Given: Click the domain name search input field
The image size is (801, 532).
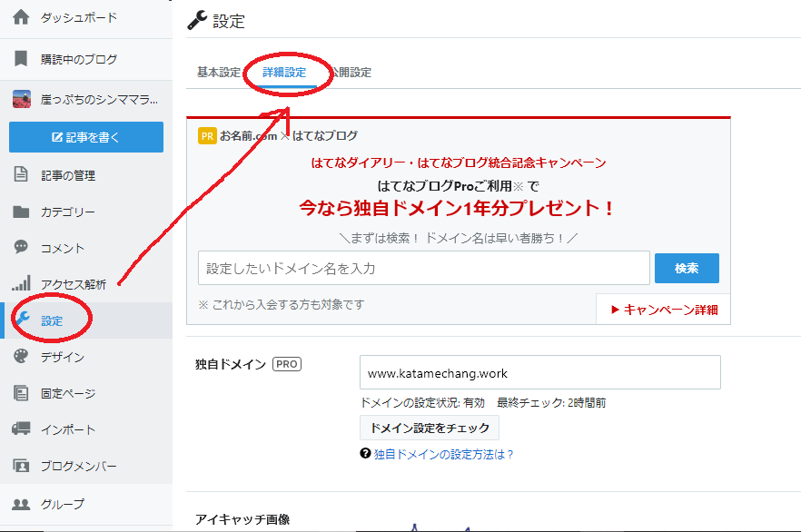Looking at the screenshot, I should click(424, 268).
